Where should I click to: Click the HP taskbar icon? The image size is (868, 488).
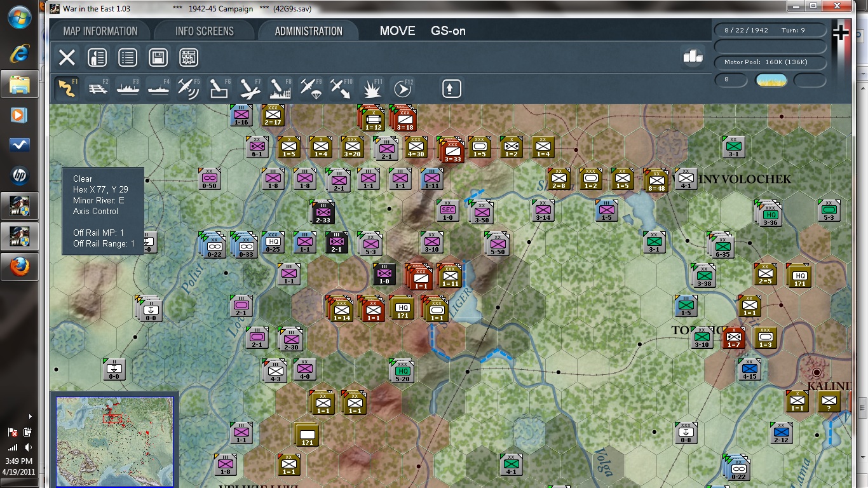pyautogui.click(x=20, y=175)
